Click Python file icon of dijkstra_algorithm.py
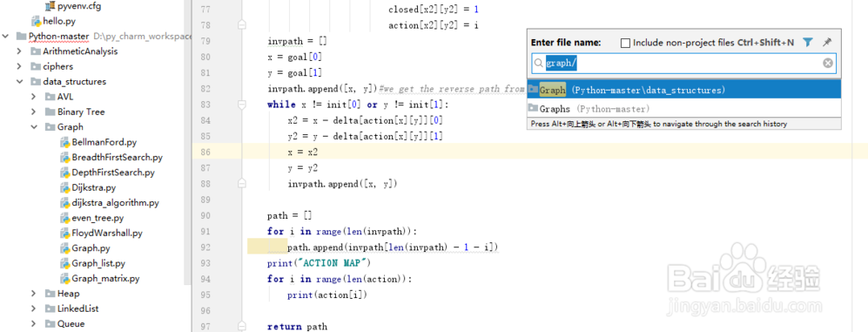Image resolution: width=868 pixels, height=332 pixels. click(64, 203)
